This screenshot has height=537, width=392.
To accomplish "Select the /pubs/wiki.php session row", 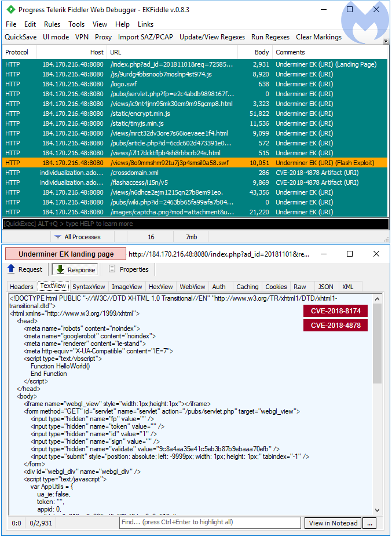I will 195,202.
